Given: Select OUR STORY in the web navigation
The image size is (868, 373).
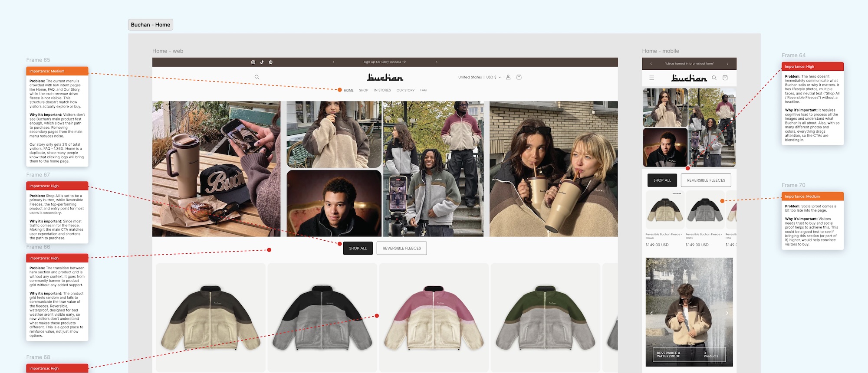Looking at the screenshot, I should click(x=405, y=90).
